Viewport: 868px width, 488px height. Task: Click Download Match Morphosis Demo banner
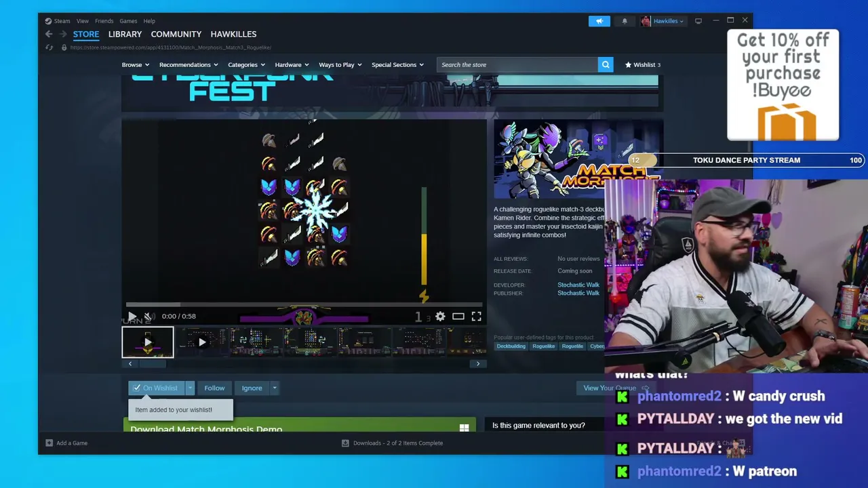tap(300, 426)
